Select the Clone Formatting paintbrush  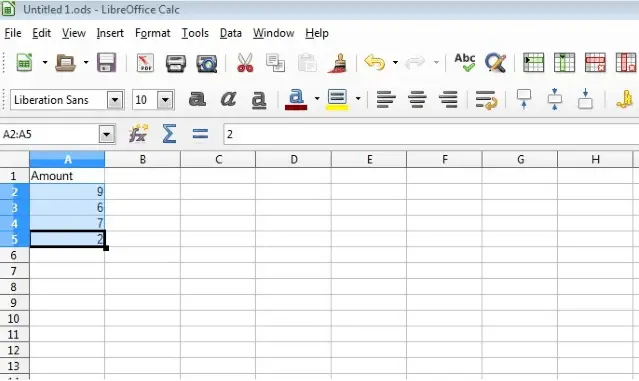point(338,63)
